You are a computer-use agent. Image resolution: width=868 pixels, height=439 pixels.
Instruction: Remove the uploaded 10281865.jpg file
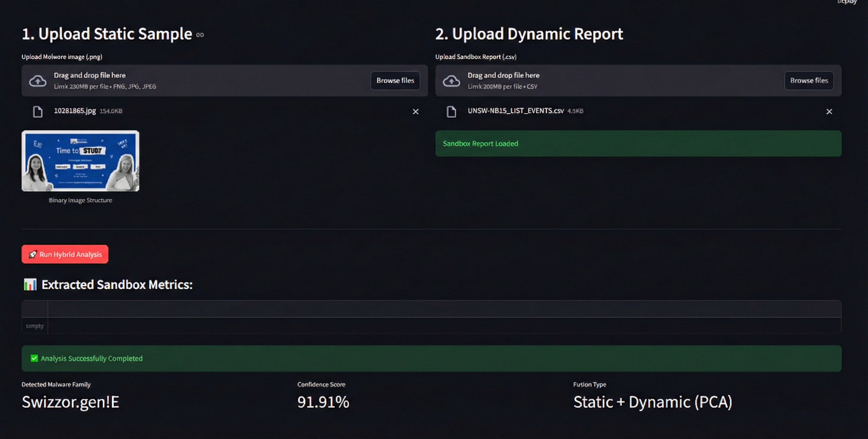[416, 112]
